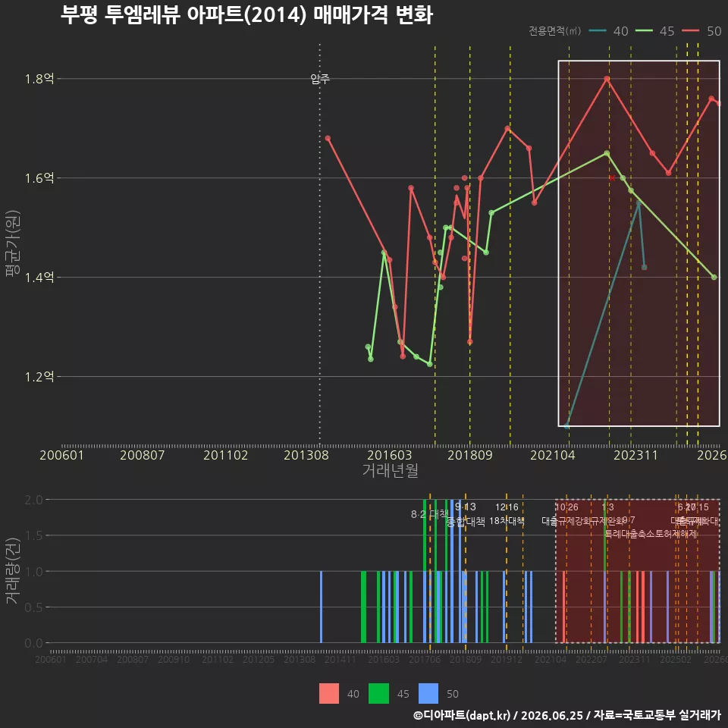728x728 pixels.
Task: Click the 202207 tick on volume chart
Action: coord(591,659)
